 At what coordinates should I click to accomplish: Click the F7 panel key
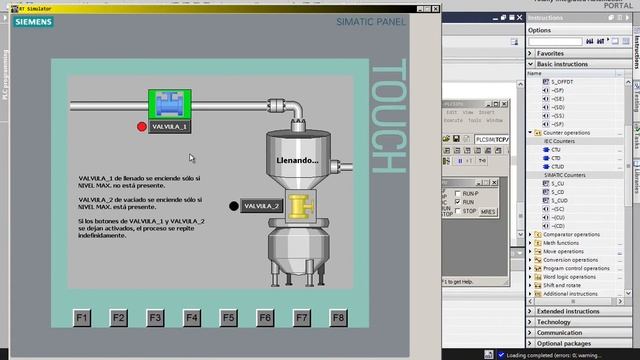point(302,318)
